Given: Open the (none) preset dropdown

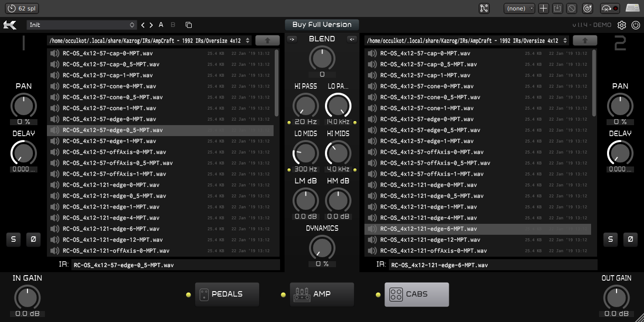Looking at the screenshot, I should [x=519, y=8].
